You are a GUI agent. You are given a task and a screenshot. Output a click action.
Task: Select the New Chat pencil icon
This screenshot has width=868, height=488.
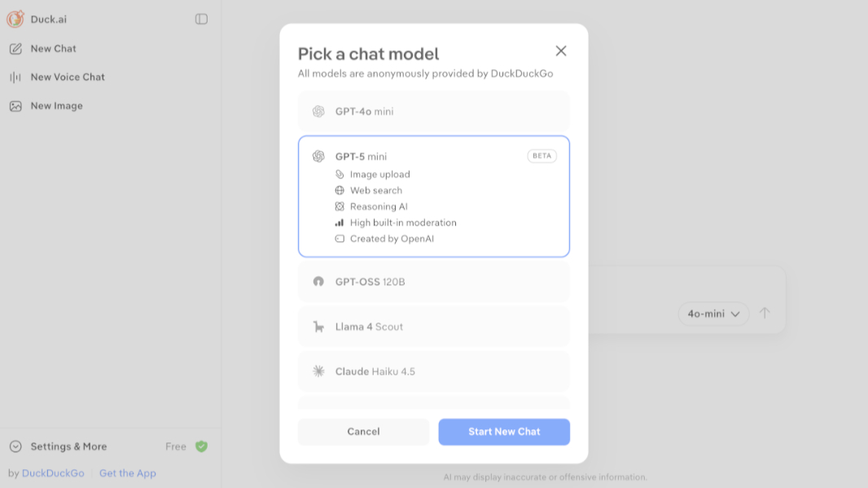pyautogui.click(x=16, y=48)
